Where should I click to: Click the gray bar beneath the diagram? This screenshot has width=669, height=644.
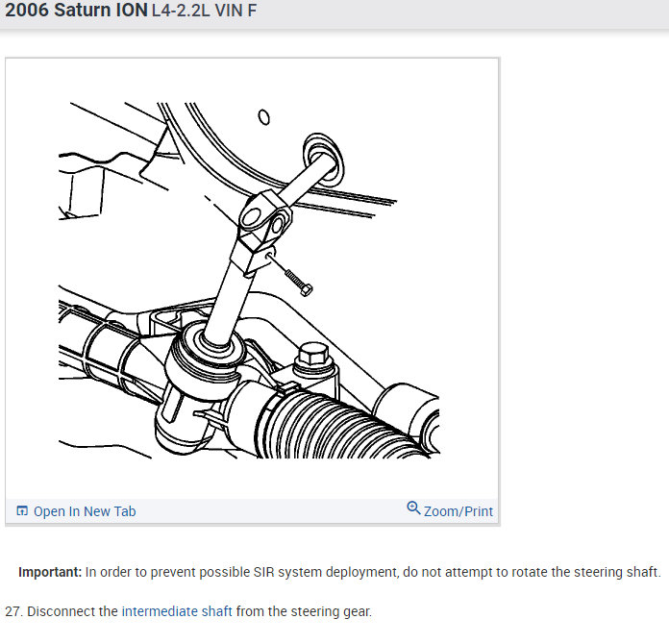tap(252, 510)
